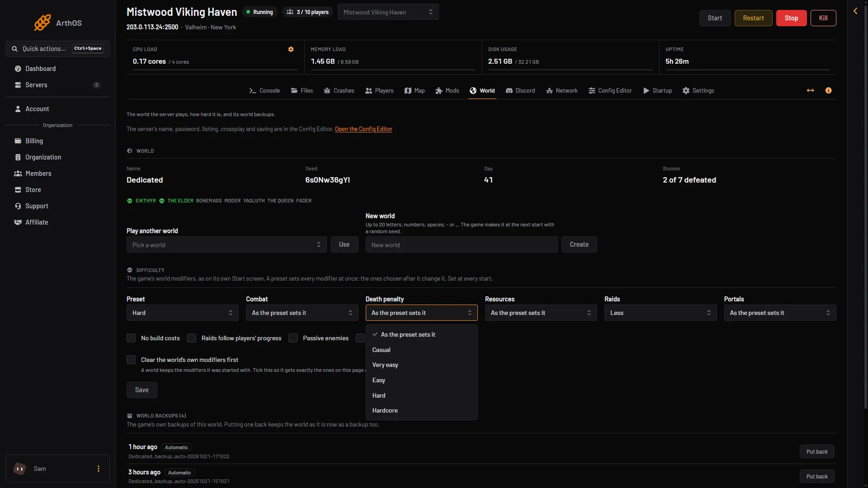
Task: Click the New world name input field
Action: pos(462,244)
